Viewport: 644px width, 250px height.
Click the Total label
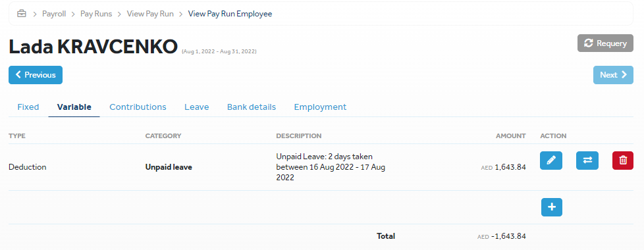pos(386,236)
